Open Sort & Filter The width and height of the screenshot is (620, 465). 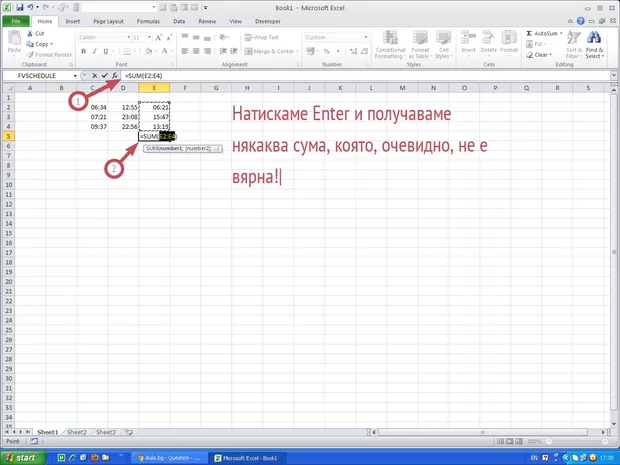click(574, 45)
